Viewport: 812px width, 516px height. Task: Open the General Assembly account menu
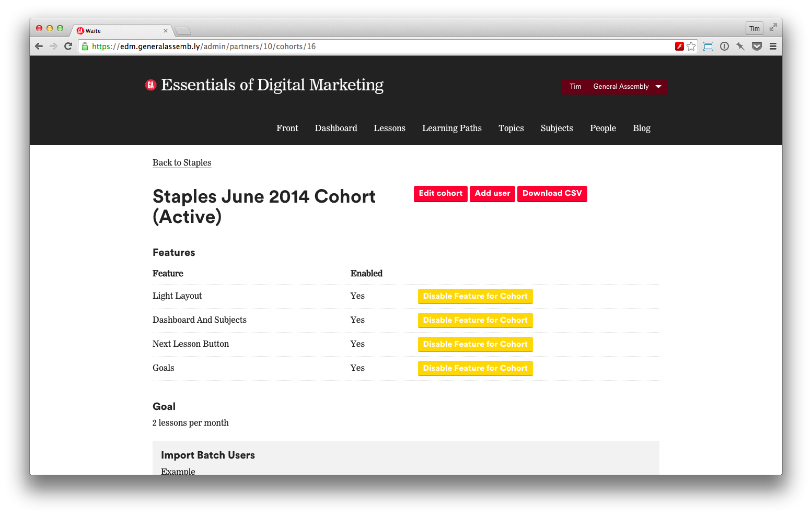coord(628,87)
